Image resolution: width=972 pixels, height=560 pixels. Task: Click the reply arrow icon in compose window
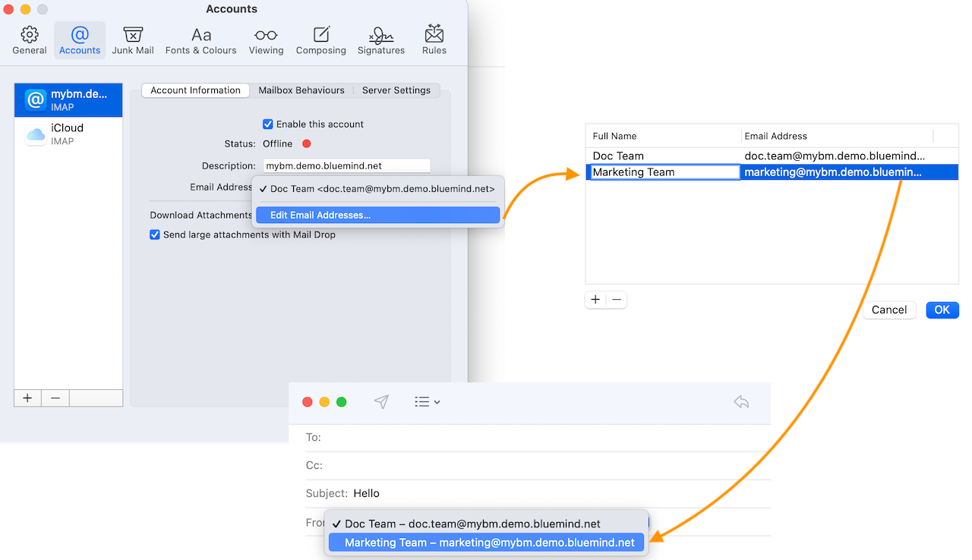pyautogui.click(x=741, y=402)
